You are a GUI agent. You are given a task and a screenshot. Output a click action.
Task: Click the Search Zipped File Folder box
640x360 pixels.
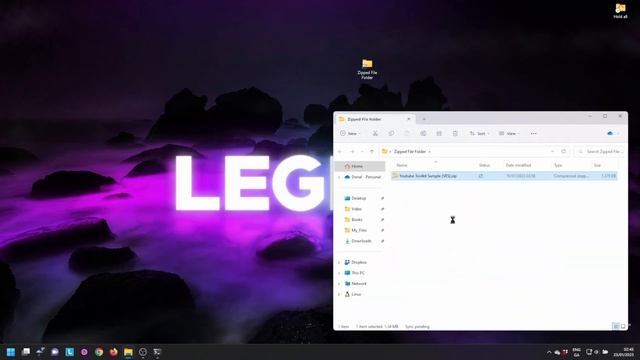(x=600, y=151)
